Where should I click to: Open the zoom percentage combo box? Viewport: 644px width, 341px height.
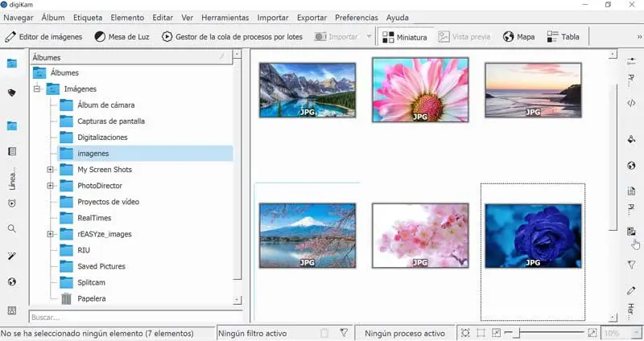[x=621, y=333]
